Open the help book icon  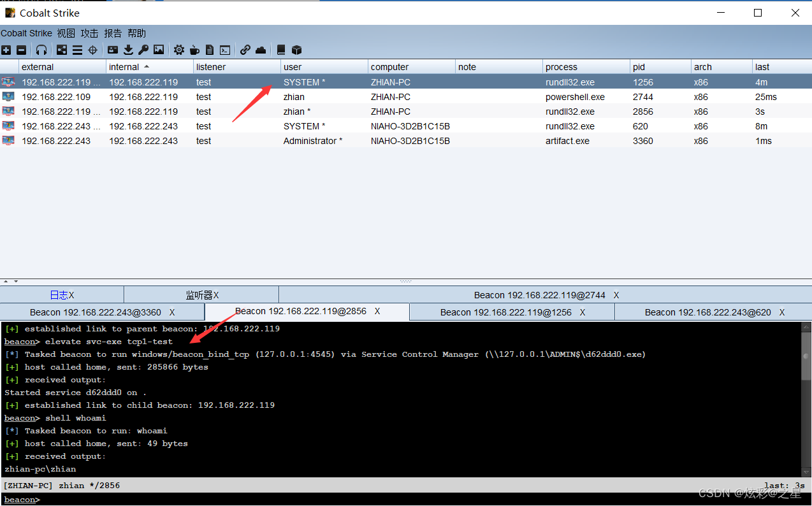pyautogui.click(x=281, y=50)
